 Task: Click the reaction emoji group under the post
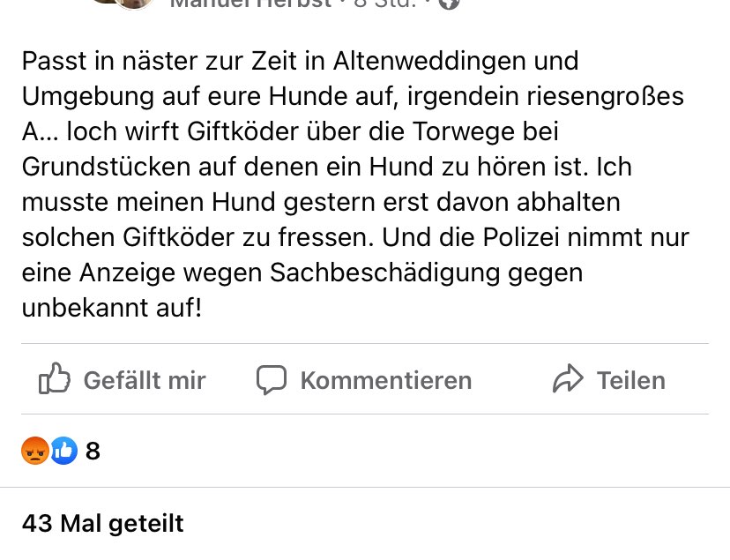coord(49,451)
